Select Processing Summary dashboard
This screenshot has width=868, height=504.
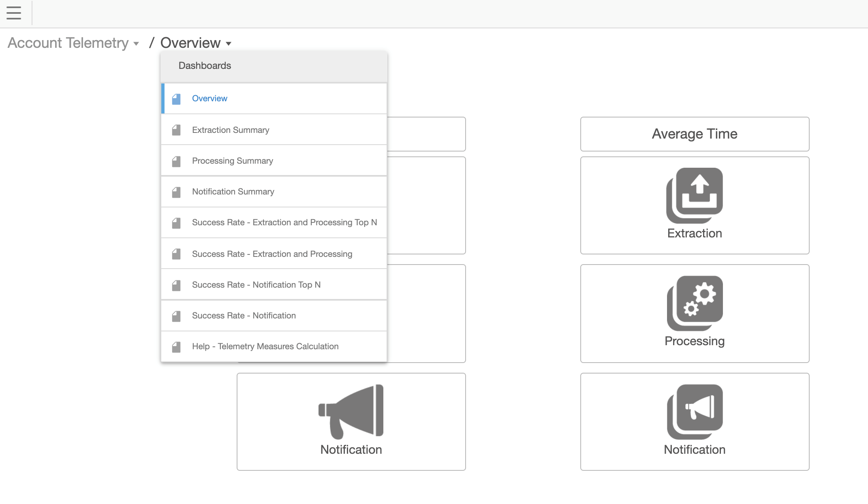(x=232, y=161)
